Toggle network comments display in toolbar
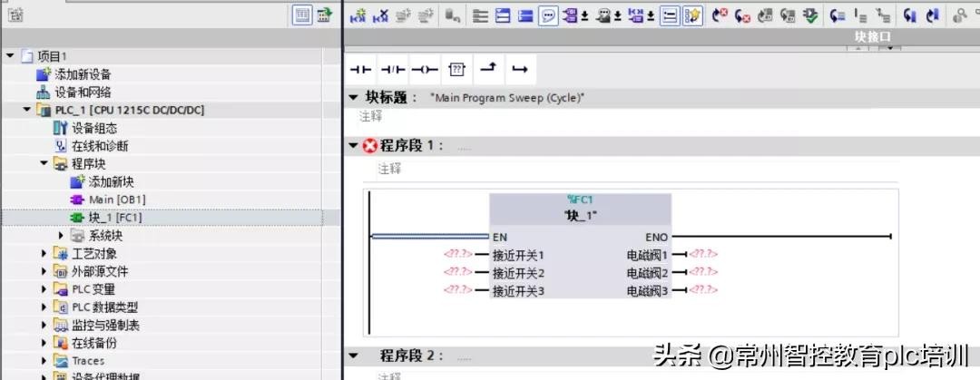 548,15
